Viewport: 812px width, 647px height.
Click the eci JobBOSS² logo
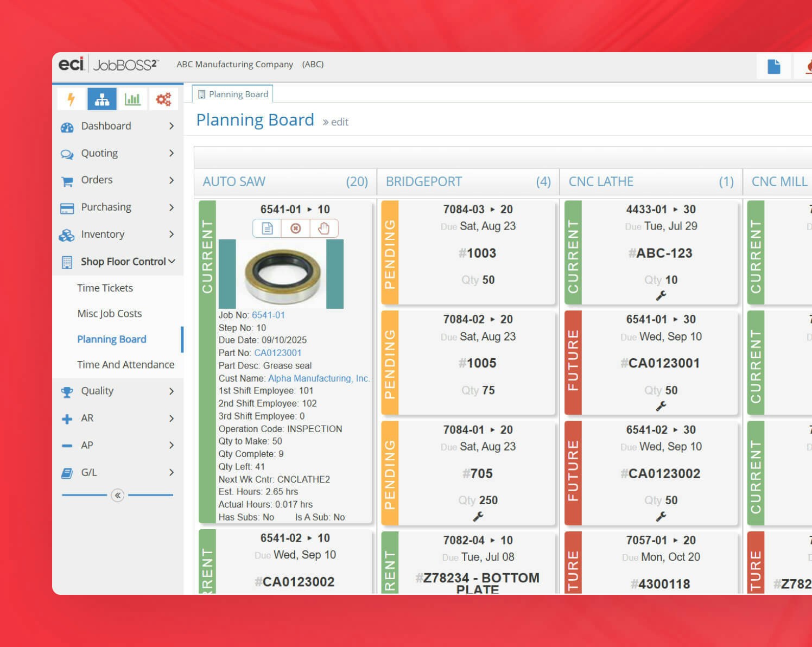[x=109, y=65]
